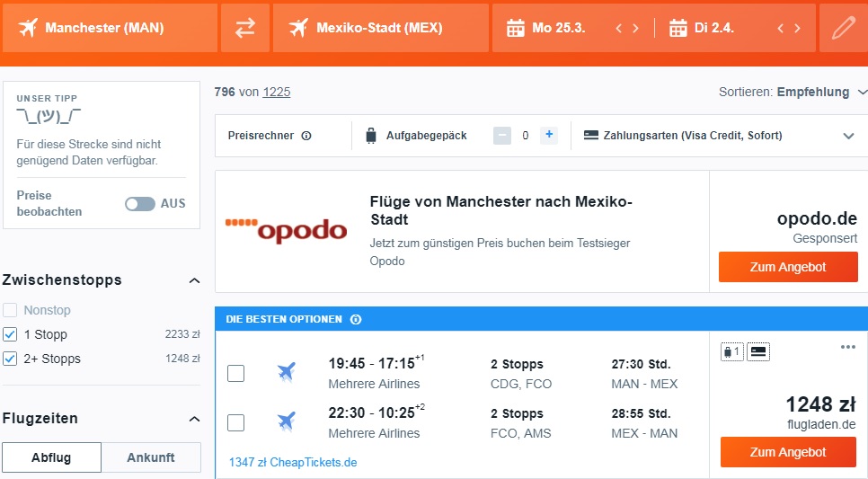Collapse the Zwischenstopps section

[194, 280]
